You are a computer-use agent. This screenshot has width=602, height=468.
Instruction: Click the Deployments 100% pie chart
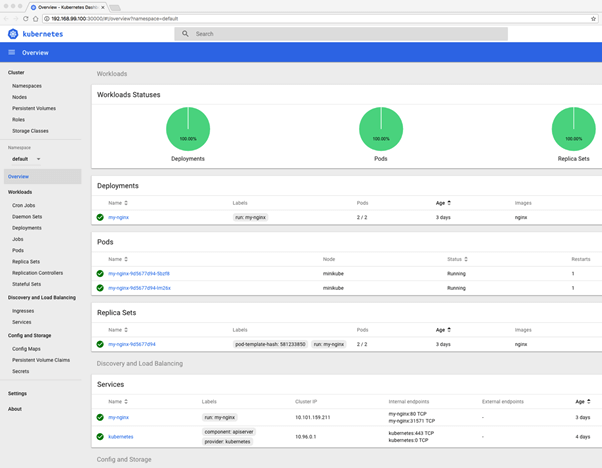pyautogui.click(x=188, y=129)
